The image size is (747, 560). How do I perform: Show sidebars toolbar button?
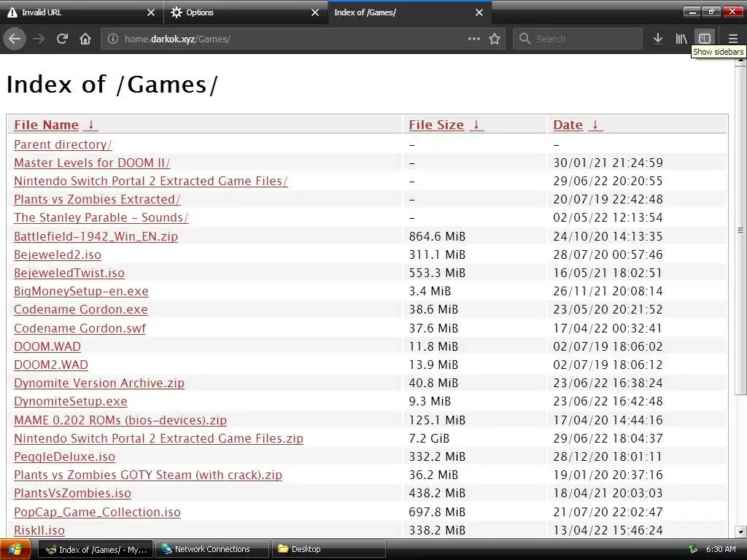705,39
